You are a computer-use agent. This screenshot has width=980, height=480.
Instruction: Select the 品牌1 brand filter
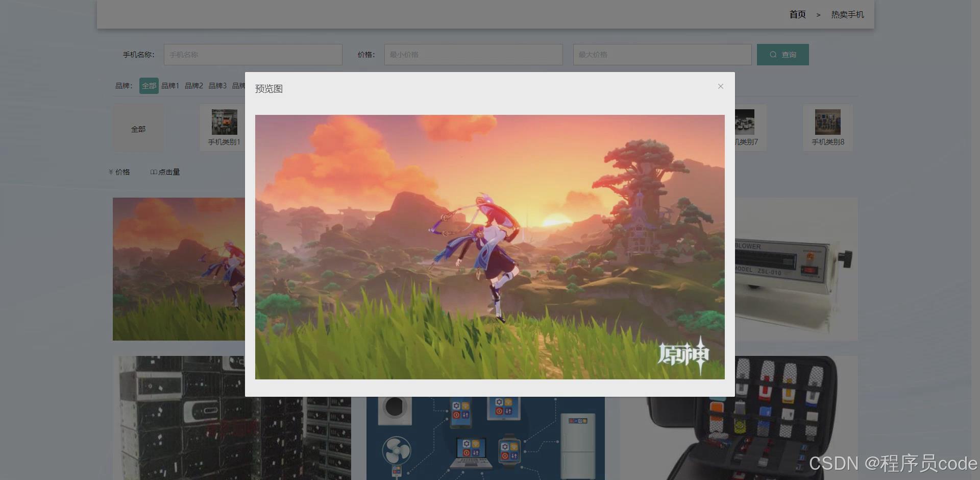click(170, 85)
